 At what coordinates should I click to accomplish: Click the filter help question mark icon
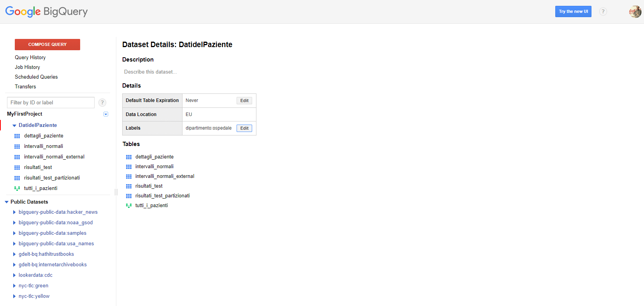(102, 102)
